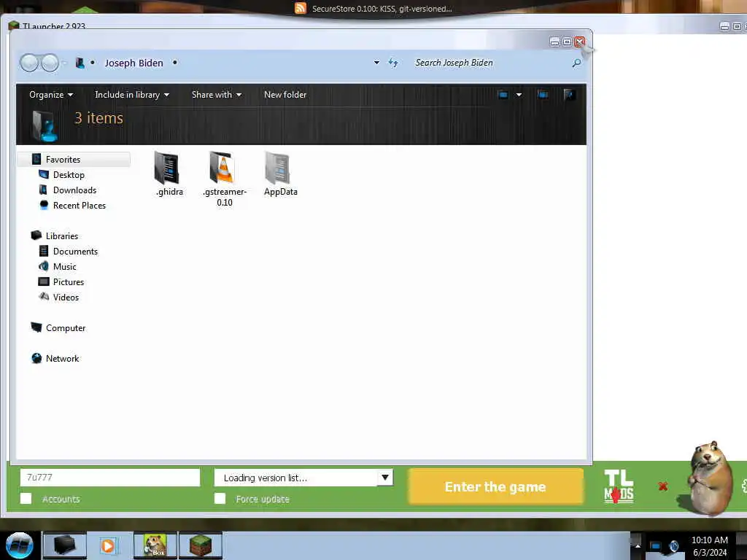Viewport: 747px width, 560px height.
Task: Click the Enter the game button
Action: pyautogui.click(x=495, y=486)
